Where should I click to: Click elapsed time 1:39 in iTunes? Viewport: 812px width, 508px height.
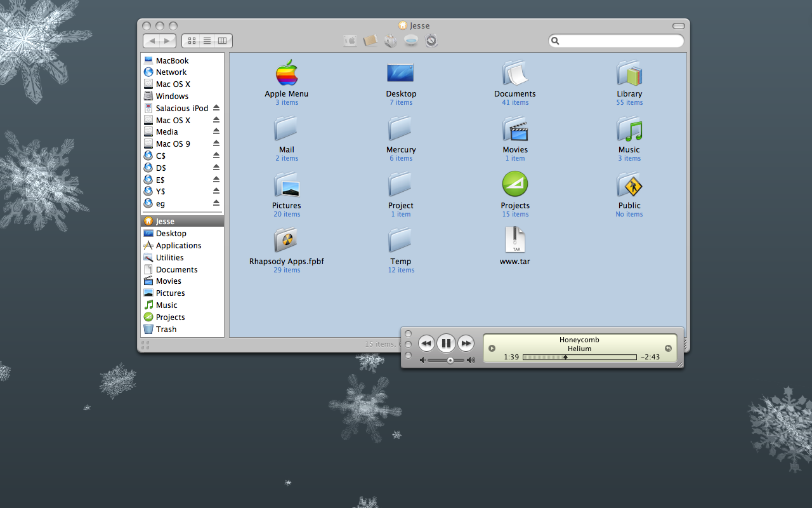511,357
